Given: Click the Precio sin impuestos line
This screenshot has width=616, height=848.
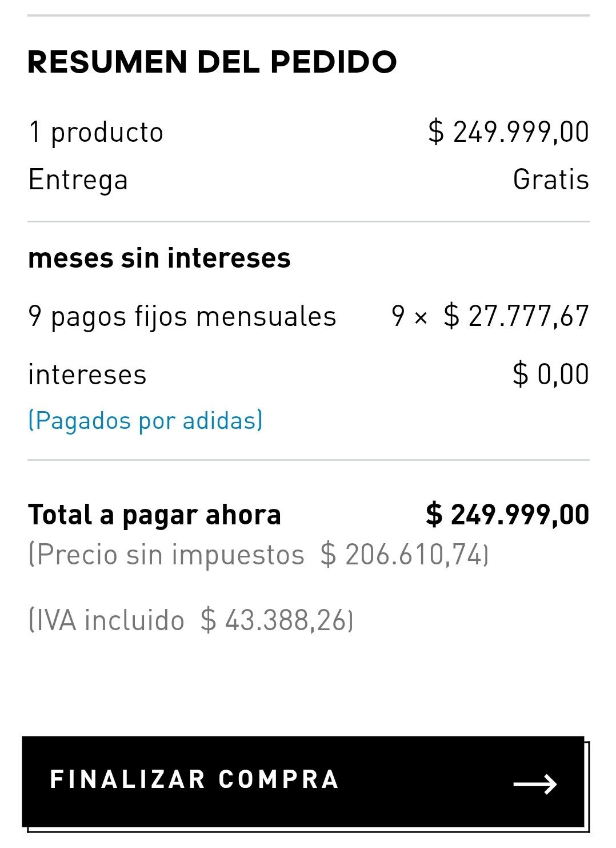Looking at the screenshot, I should [x=258, y=555].
